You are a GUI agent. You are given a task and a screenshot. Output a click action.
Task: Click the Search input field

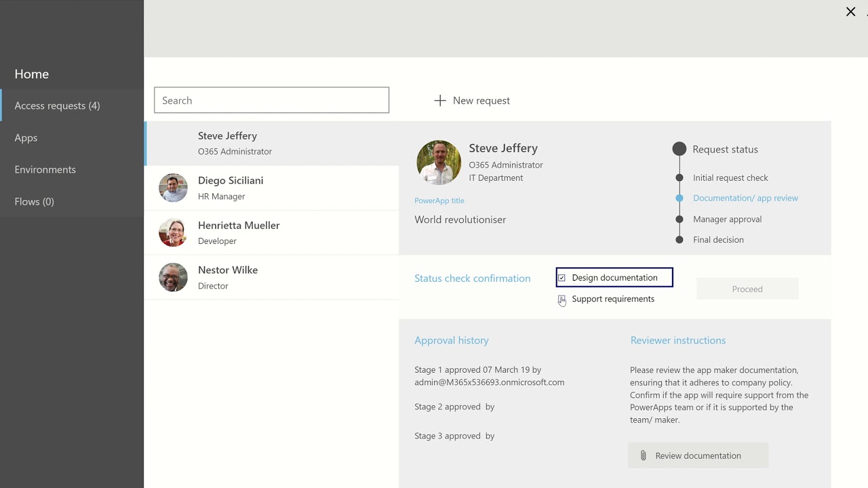(x=271, y=100)
